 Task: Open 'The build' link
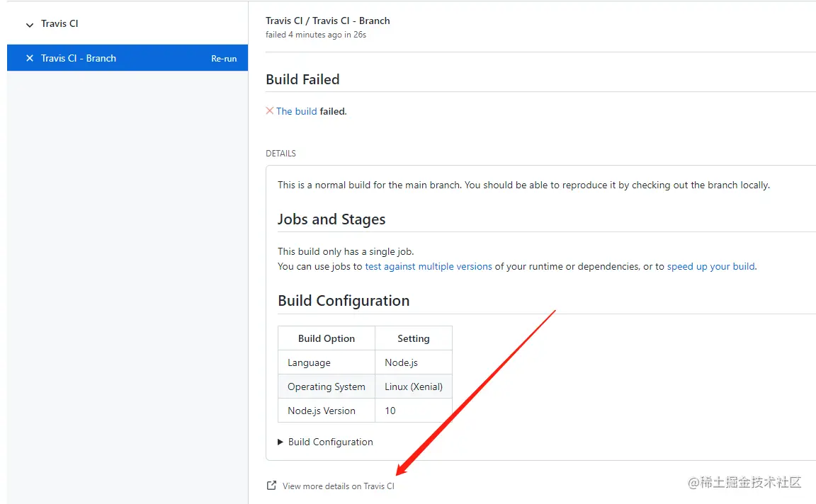(x=296, y=111)
